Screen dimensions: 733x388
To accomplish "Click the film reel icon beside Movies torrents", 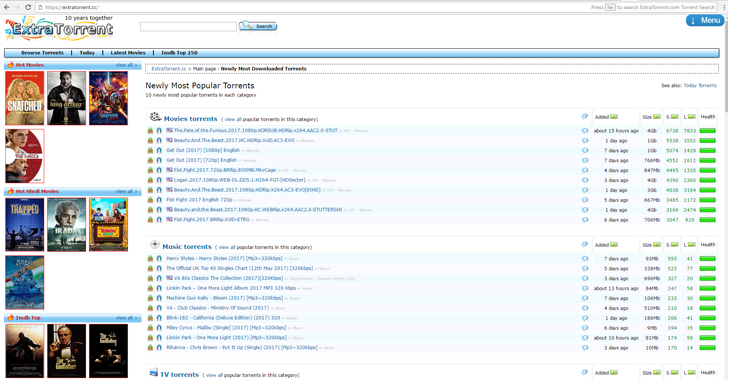I will (x=155, y=117).
